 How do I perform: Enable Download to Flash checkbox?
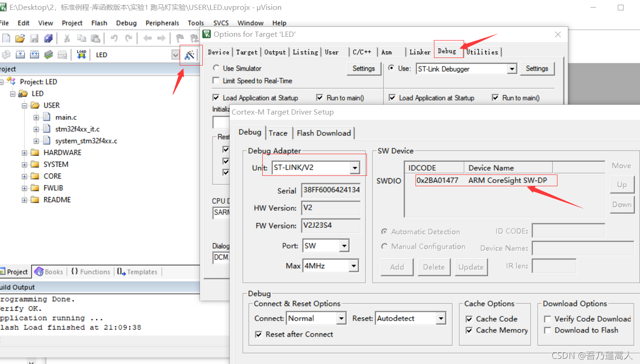click(548, 330)
